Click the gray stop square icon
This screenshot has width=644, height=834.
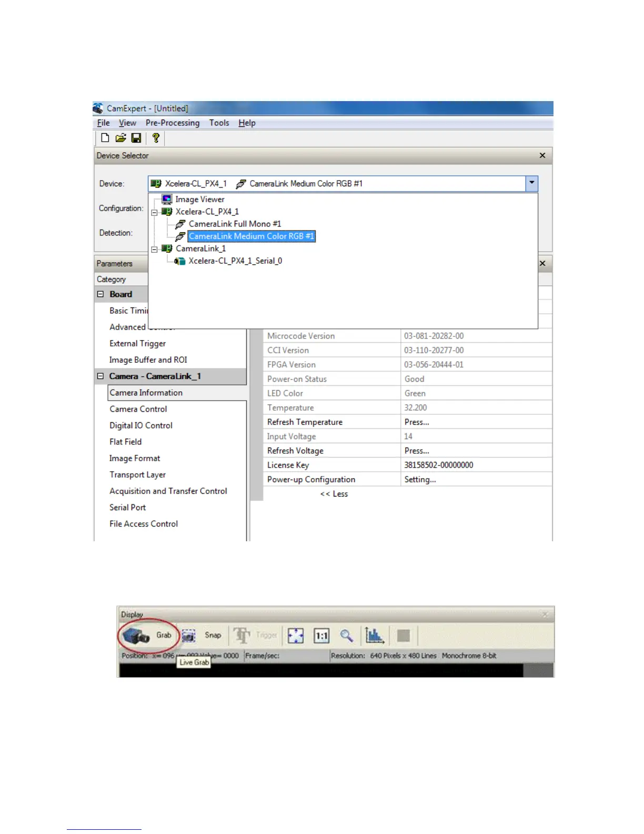(x=404, y=636)
